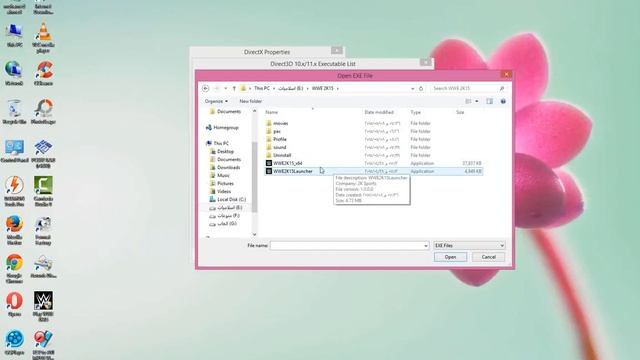The width and height of the screenshot is (640, 360).
Task: Expand the address bar previous locations dropdown
Action: coord(413,89)
